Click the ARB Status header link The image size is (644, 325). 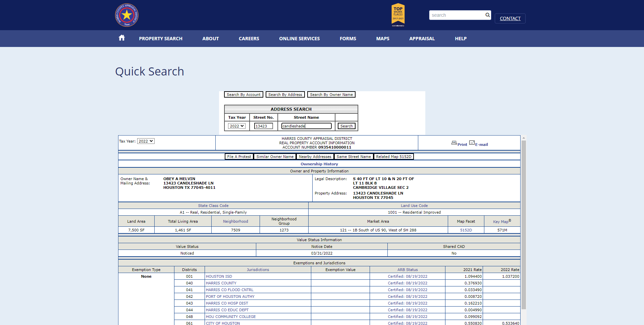click(x=408, y=270)
